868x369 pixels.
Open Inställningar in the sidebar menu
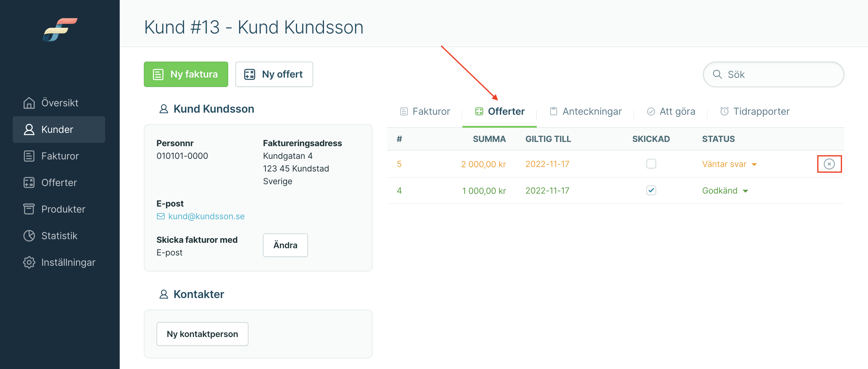coord(59,262)
